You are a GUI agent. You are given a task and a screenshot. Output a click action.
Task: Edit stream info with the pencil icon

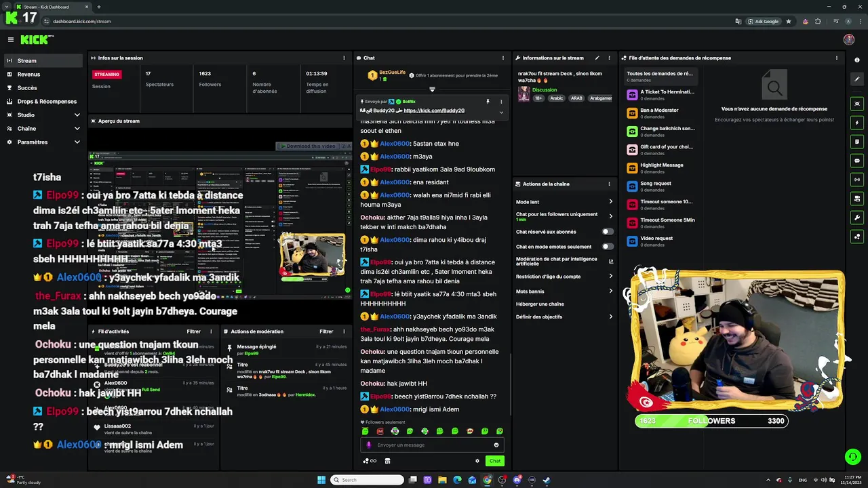click(597, 58)
